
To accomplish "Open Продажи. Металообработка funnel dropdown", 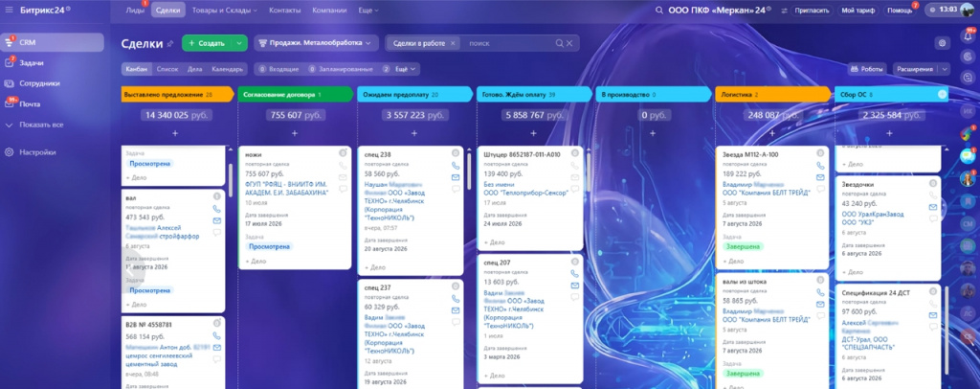I will click(316, 43).
